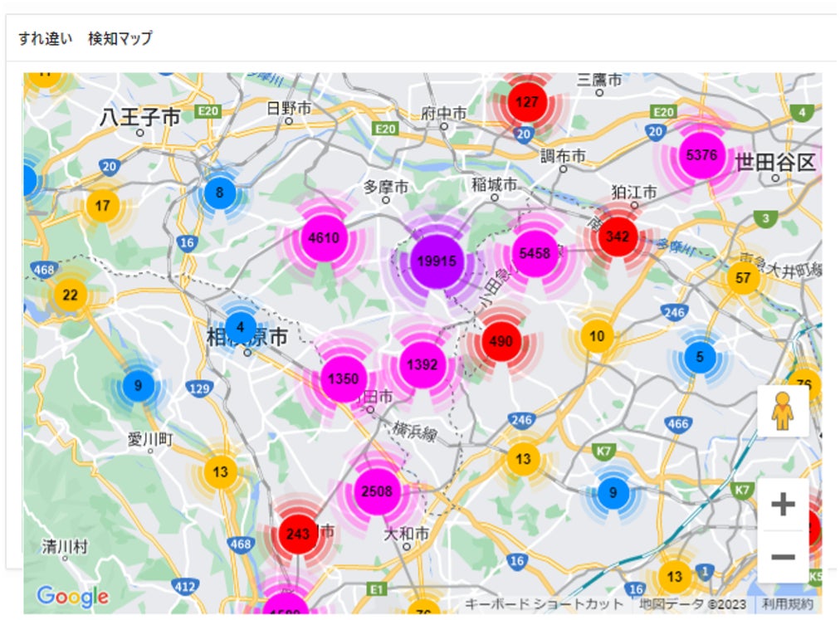Select the yellow 22 cluster marker
Image resolution: width=840 pixels, height=620 pixels.
[71, 294]
